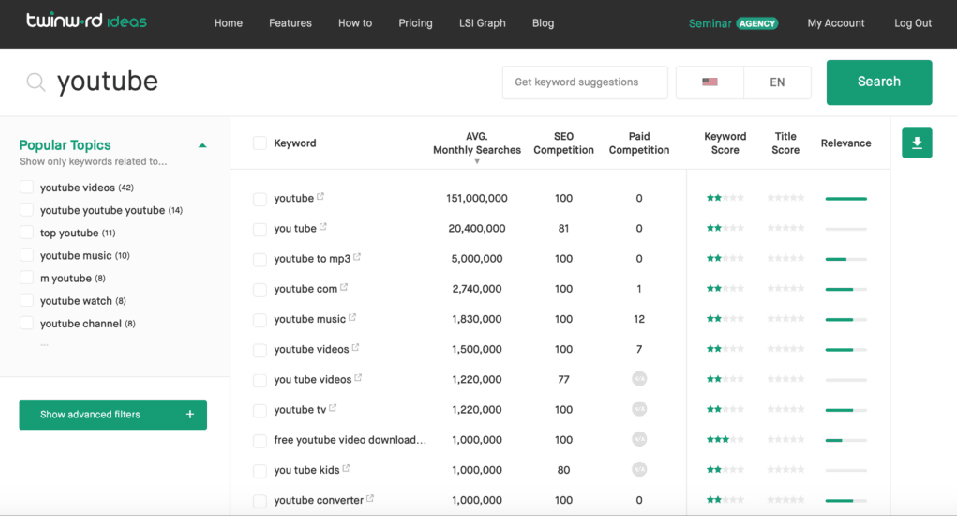The width and height of the screenshot is (957, 516).
Task: Click N/A badge for 'free youtube video download'
Action: [x=639, y=439]
